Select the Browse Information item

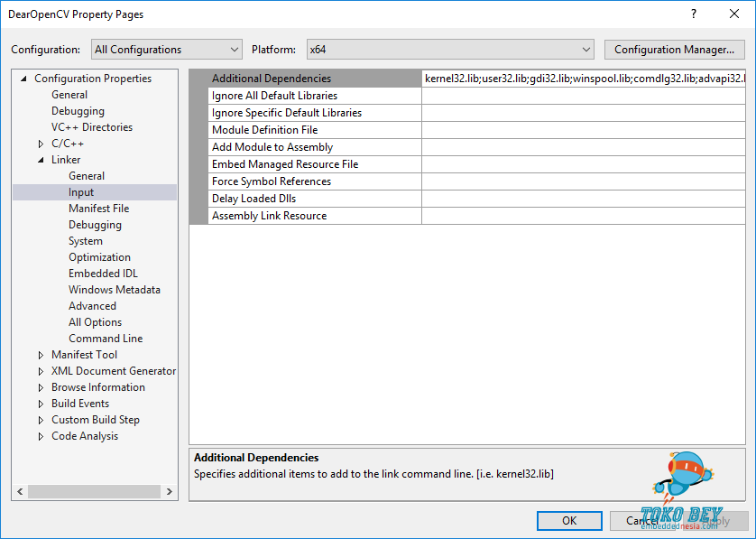[x=98, y=387]
